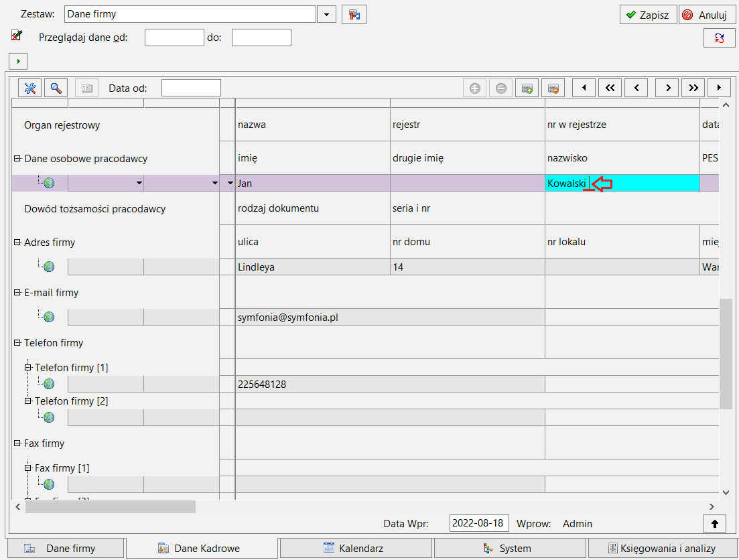Screen dimensions: 739x560
Task: Switch to the Dane firmy bottom tab
Action: coord(66,548)
